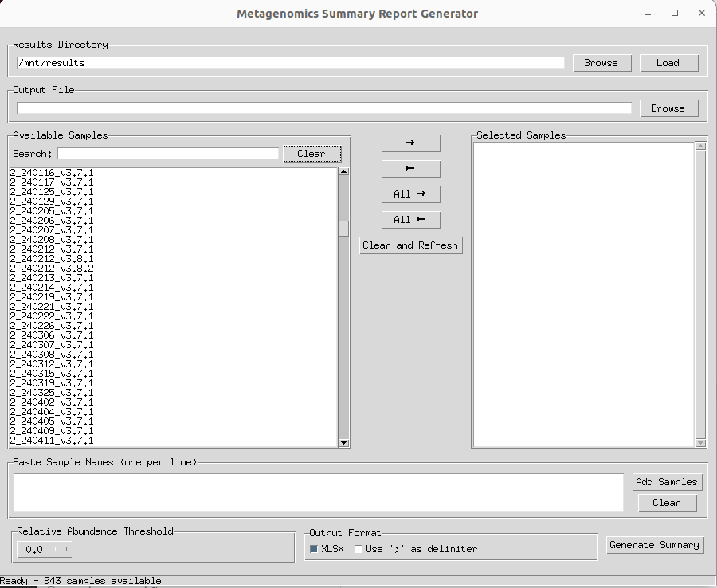Image resolution: width=717 pixels, height=588 pixels.
Task: Browse for the Output File location
Action: [x=668, y=108]
